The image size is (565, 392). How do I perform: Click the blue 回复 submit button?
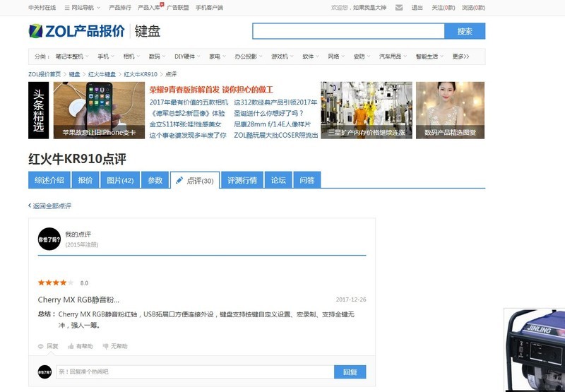[350, 372]
